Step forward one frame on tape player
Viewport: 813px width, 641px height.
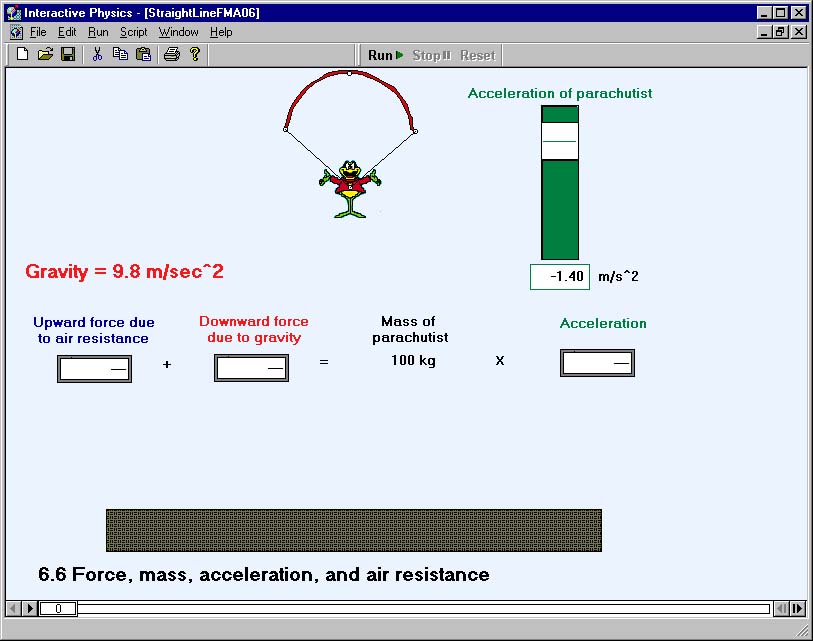tap(30, 608)
